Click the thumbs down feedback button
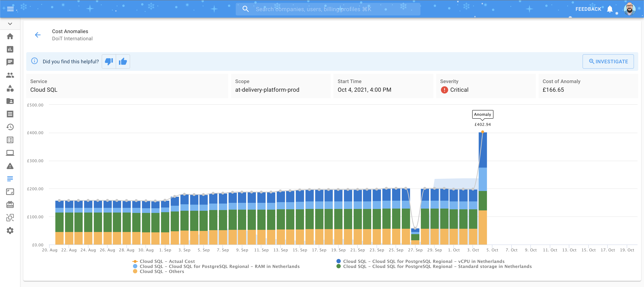The height and width of the screenshot is (287, 644). tap(109, 61)
